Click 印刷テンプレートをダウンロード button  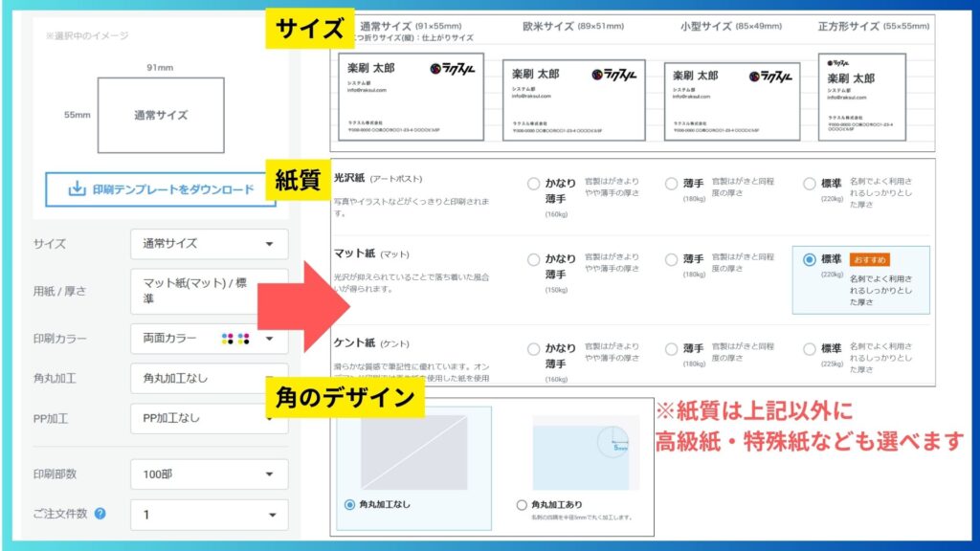pos(161,189)
